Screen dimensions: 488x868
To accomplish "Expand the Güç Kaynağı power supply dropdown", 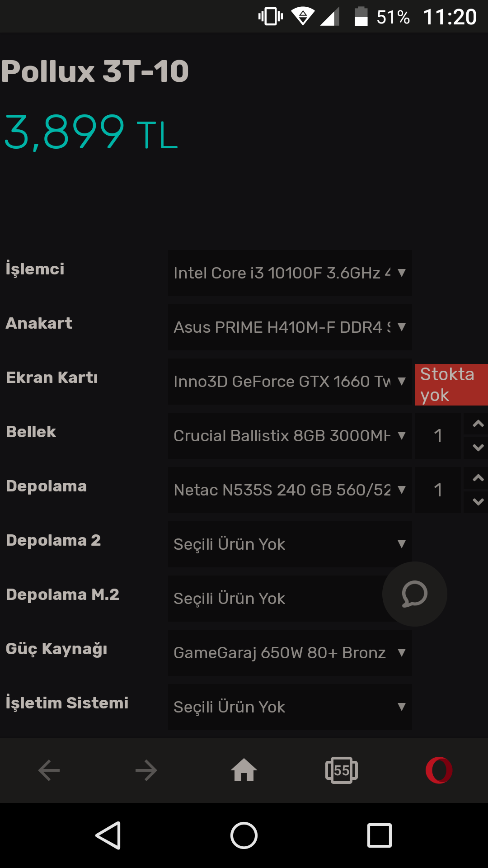I will (290, 653).
